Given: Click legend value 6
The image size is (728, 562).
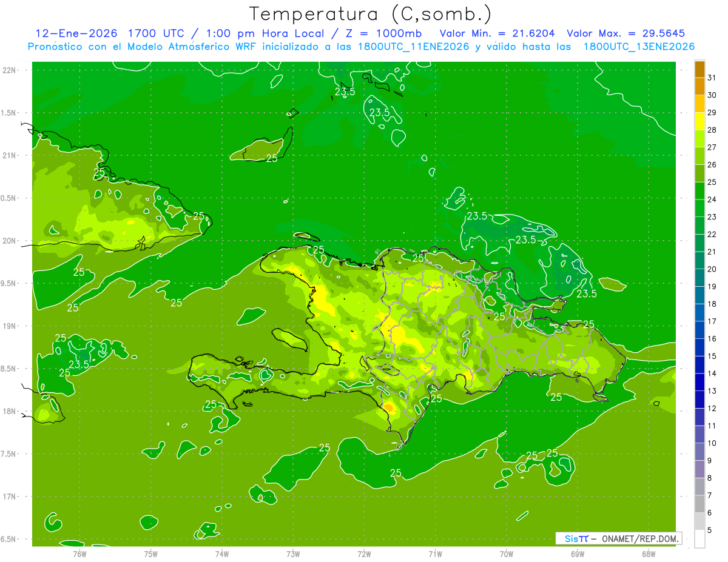Looking at the screenshot, I should (710, 513).
